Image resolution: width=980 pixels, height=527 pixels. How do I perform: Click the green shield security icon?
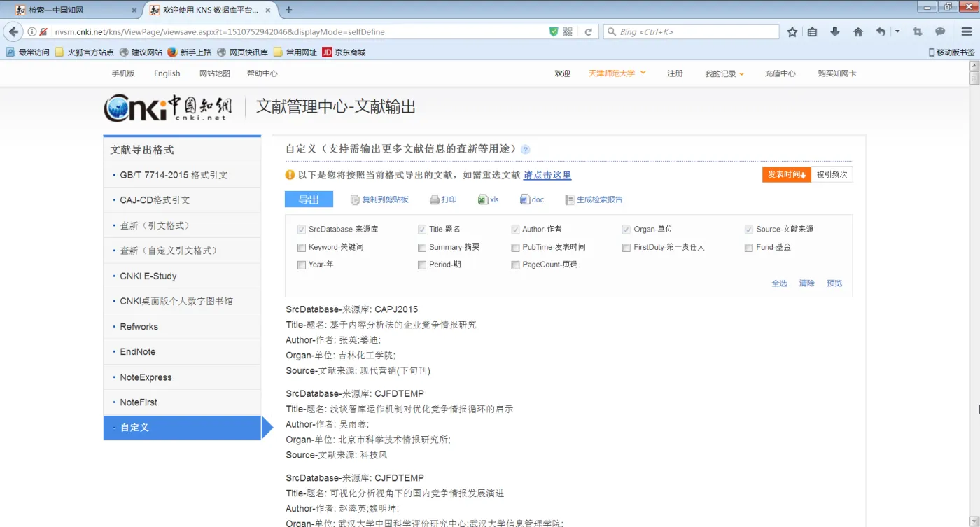click(554, 32)
